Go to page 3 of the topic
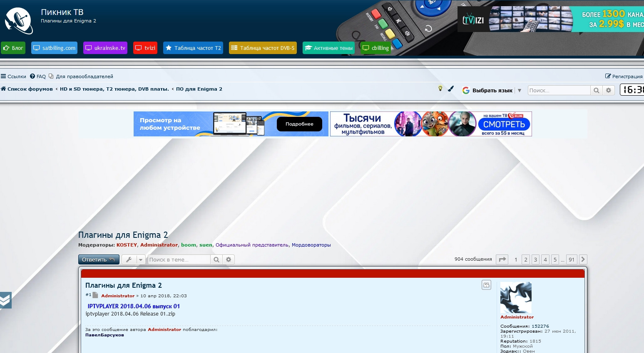Image resolution: width=644 pixels, height=353 pixels. (x=536, y=259)
